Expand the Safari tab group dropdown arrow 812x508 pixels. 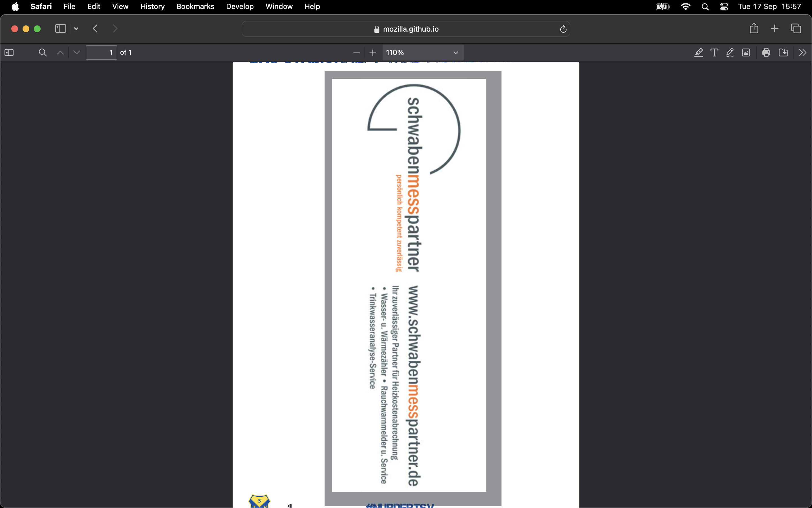(x=76, y=29)
